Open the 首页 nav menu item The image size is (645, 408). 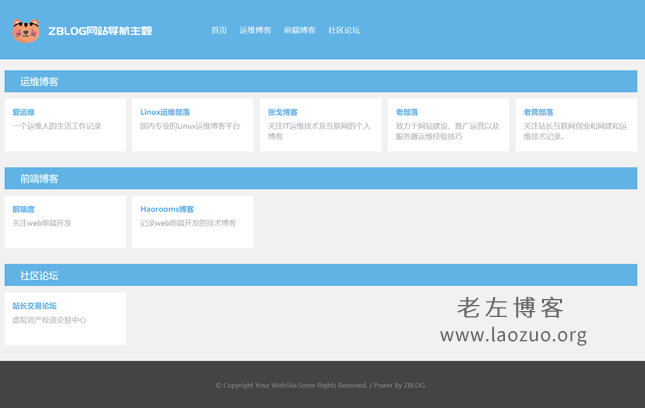[x=219, y=31]
